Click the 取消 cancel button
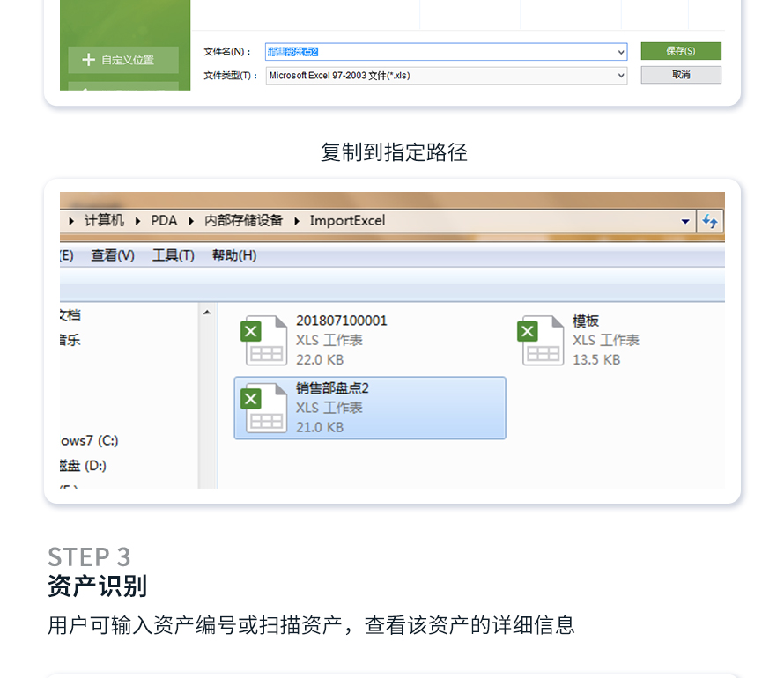Image resolution: width=784 pixels, height=678 pixels. click(x=681, y=75)
